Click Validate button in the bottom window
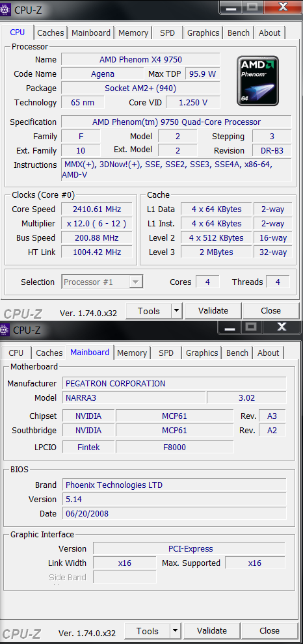Screen dimensions: 303x644 (x=212, y=631)
